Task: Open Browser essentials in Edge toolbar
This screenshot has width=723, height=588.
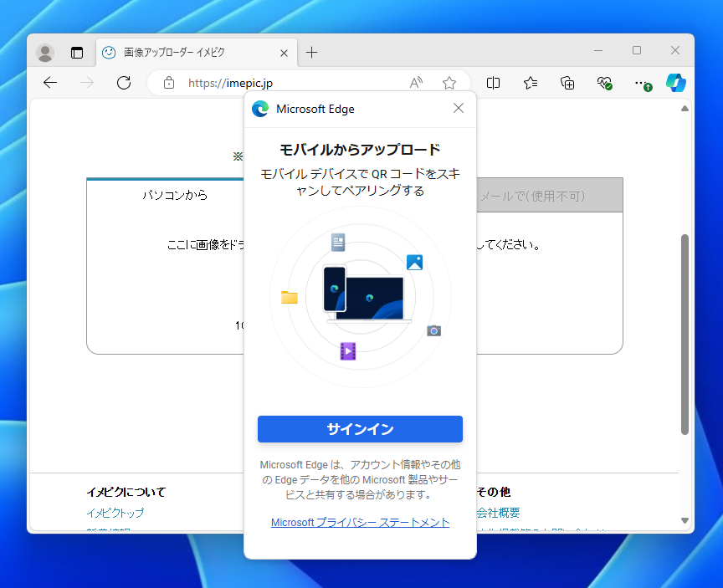Action: tap(605, 83)
